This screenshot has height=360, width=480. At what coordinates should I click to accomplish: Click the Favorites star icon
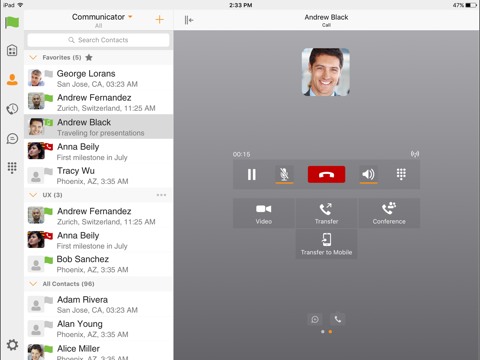89,57
